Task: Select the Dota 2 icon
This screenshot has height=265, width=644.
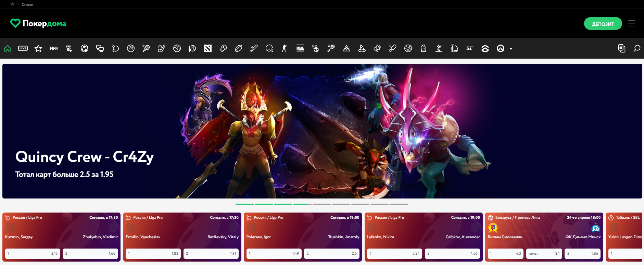Action: (208, 48)
